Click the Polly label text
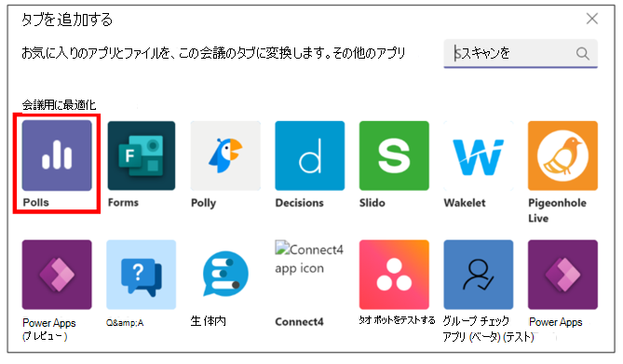The image size is (623, 364). point(203,203)
